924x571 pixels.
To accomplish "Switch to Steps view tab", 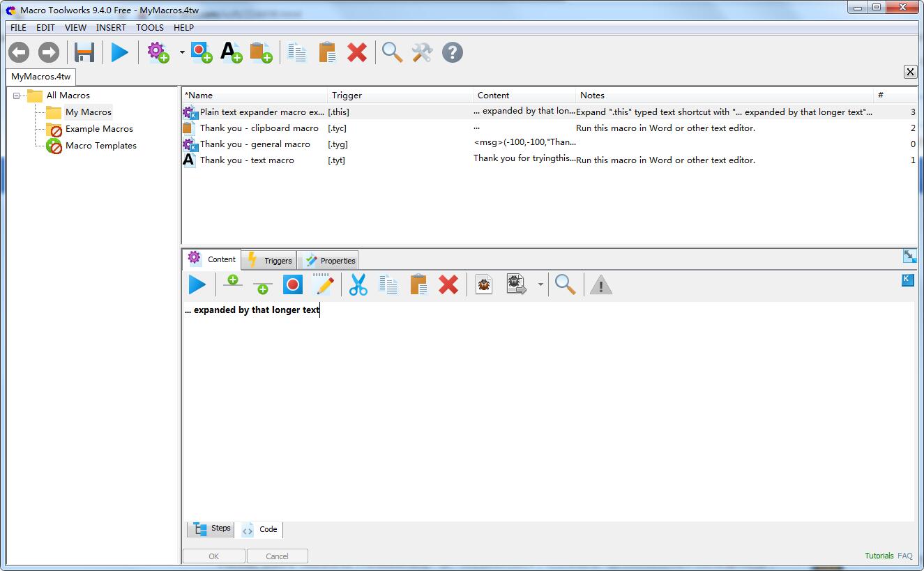I will click(212, 529).
